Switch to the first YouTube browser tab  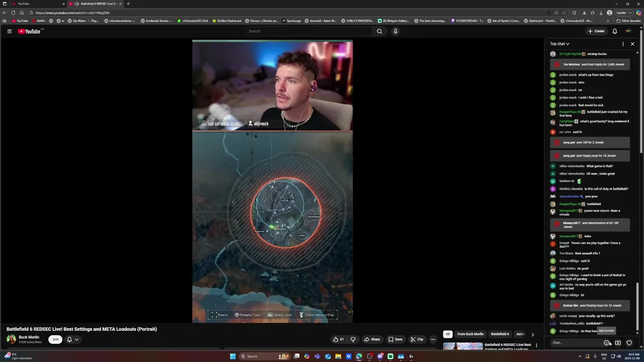pyautogui.click(x=38, y=4)
